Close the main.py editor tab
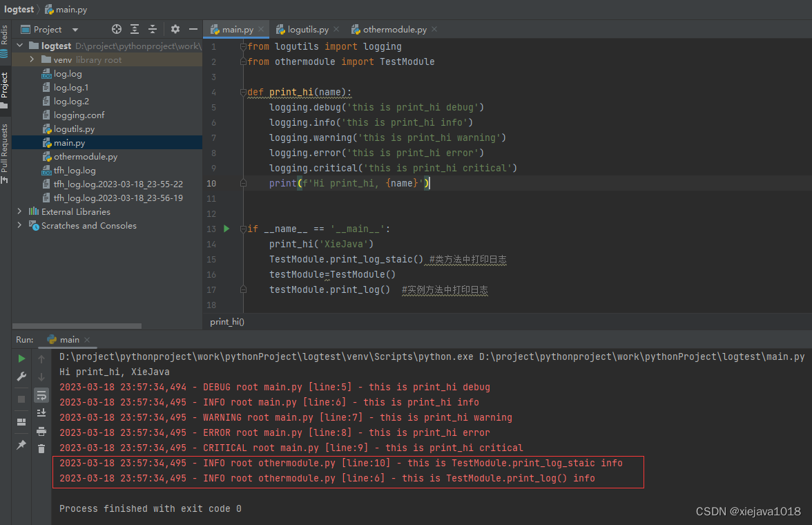This screenshot has width=812, height=525. pyautogui.click(x=261, y=30)
